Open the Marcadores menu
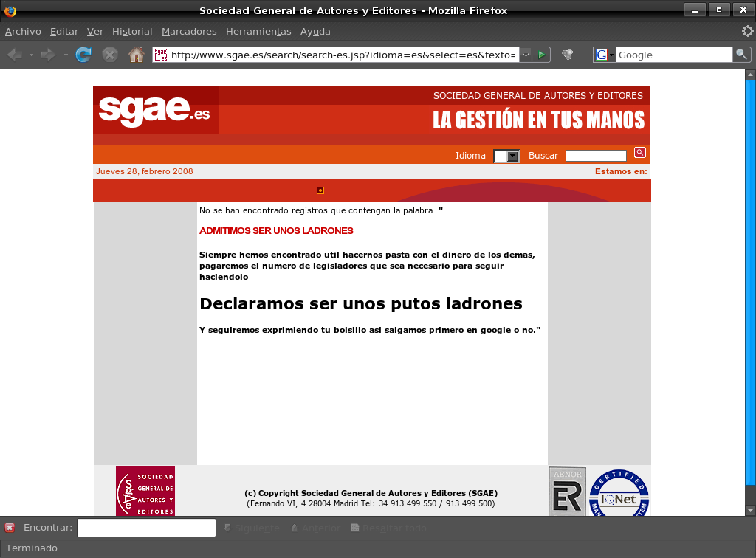The height and width of the screenshot is (558, 756). [x=189, y=31]
